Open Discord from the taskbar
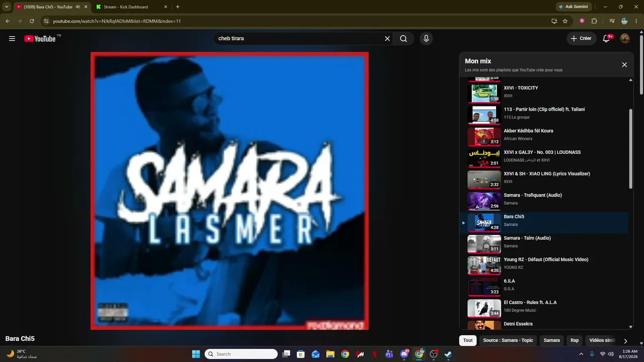Screen dimensions: 644x362 tap(404, 354)
